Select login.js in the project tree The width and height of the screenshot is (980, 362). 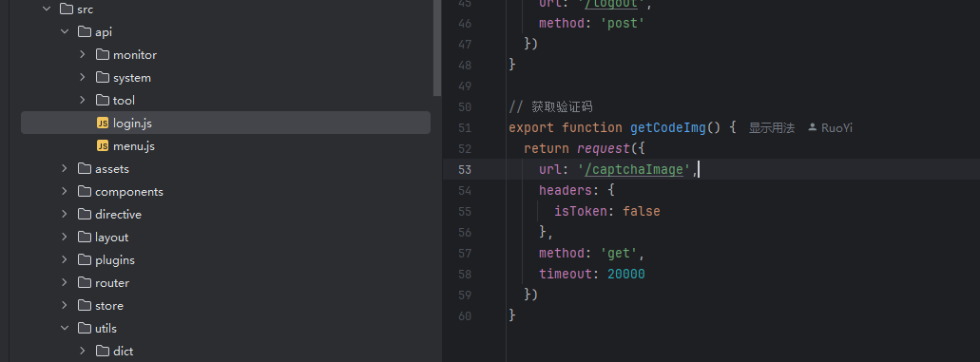[x=225, y=124]
